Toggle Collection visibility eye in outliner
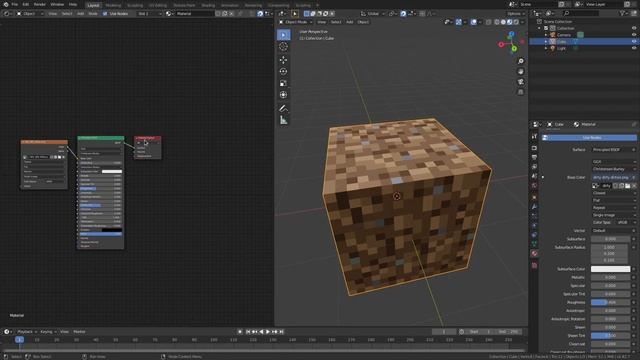The image size is (640, 360). [x=634, y=28]
